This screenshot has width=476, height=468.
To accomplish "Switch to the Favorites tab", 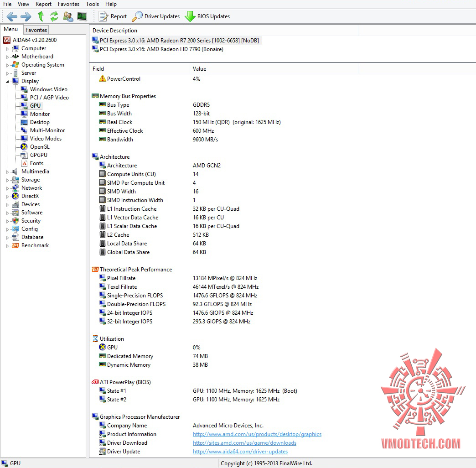I will [36, 30].
